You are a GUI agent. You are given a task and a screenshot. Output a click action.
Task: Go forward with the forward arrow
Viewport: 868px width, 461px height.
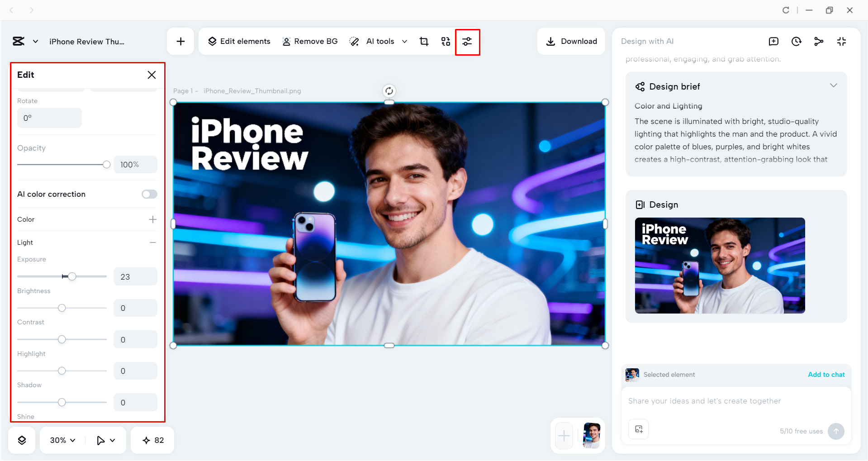[31, 10]
